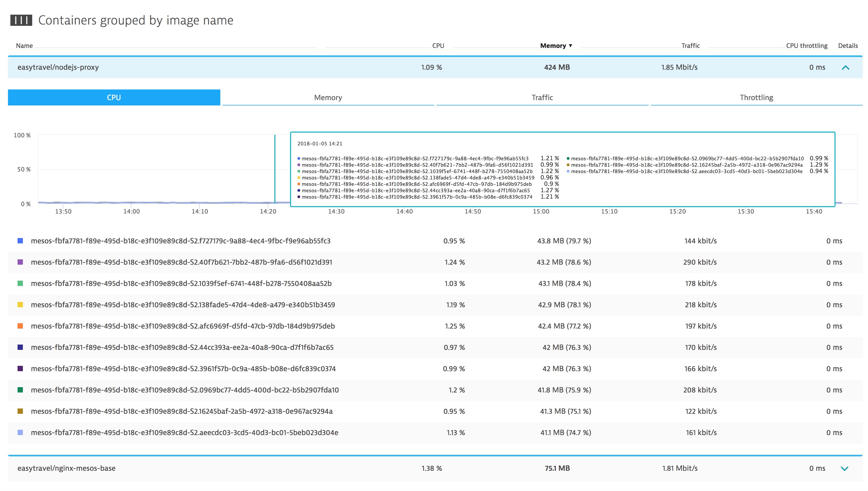
Task: Sort by the Name column header
Action: coord(24,46)
